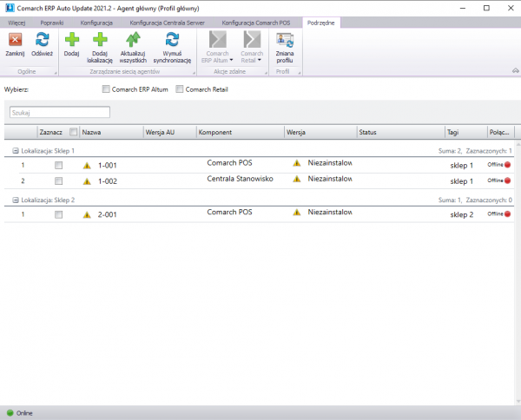
Task: Click the red Offline indicator for 1-002
Action: point(507,180)
